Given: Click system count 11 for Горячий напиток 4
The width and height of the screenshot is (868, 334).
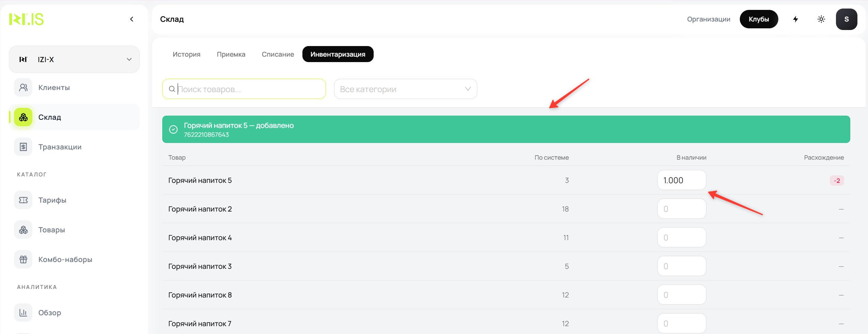Looking at the screenshot, I should [566, 238].
